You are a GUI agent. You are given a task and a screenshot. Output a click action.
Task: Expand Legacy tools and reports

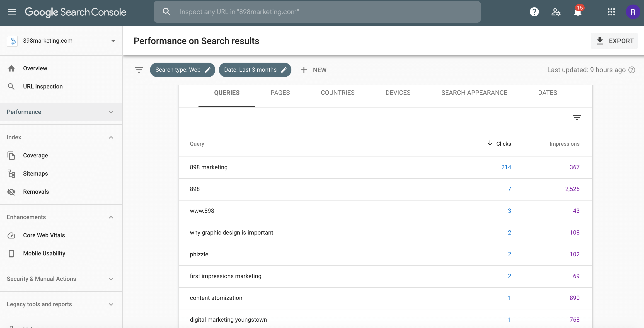coord(111,304)
